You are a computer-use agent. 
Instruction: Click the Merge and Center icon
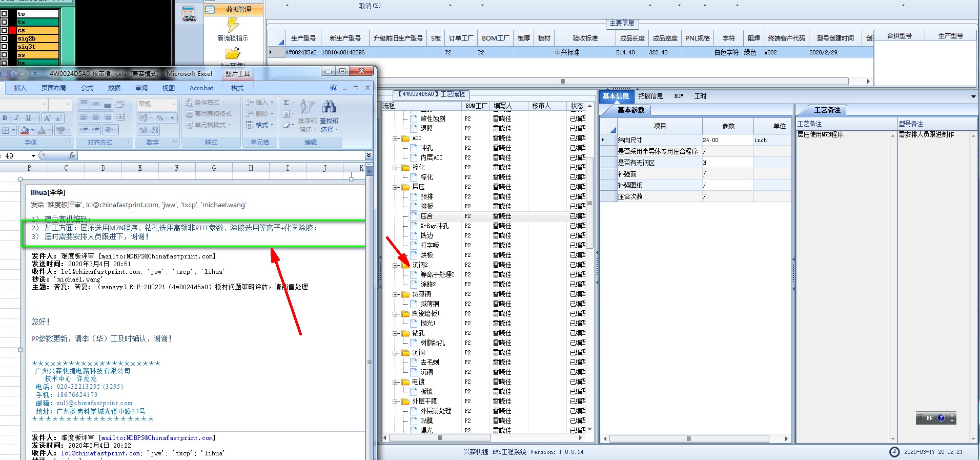[121, 117]
